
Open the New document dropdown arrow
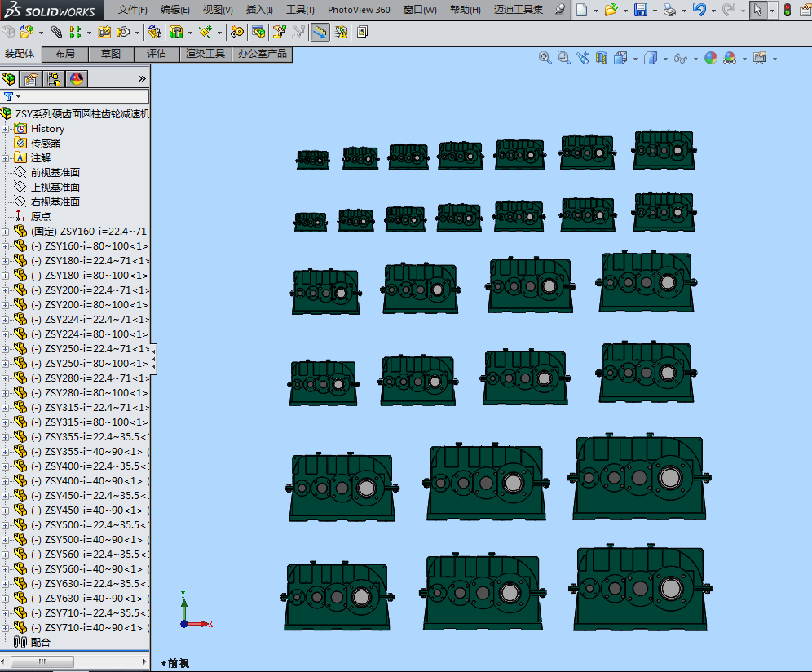596,10
